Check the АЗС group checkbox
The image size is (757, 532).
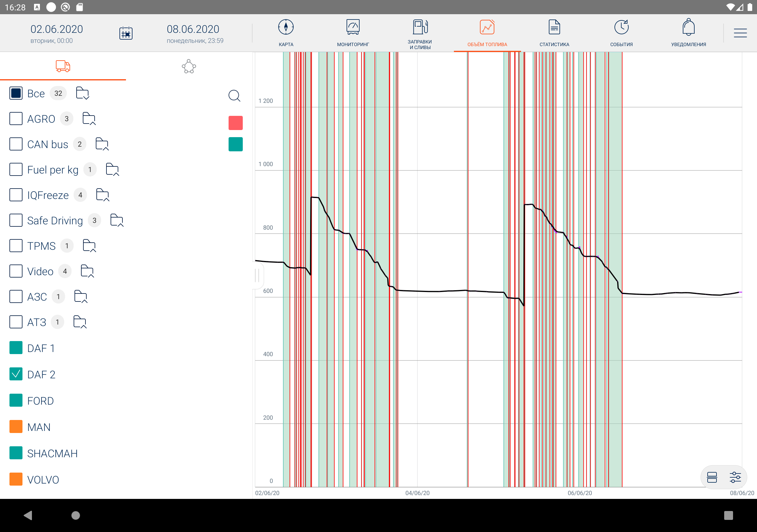[x=16, y=296]
